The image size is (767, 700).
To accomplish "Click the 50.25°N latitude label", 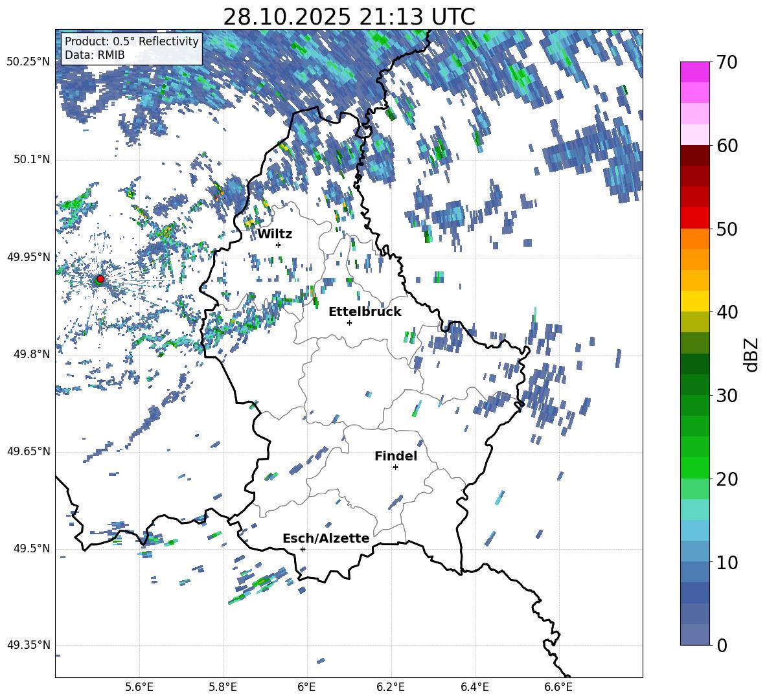I will click(x=29, y=62).
